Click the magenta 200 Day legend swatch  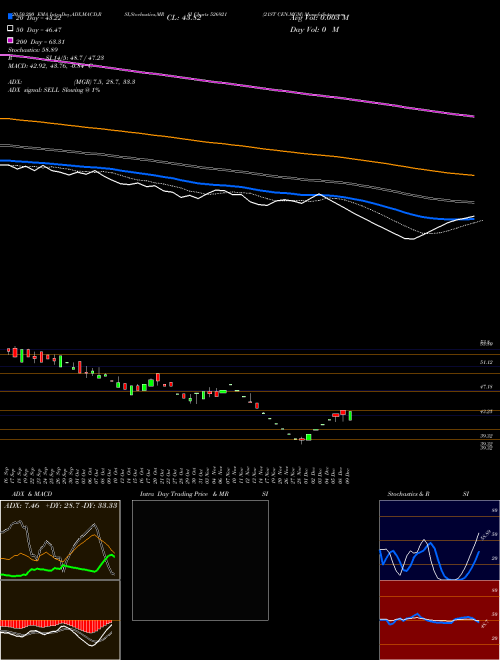[x=10, y=41]
